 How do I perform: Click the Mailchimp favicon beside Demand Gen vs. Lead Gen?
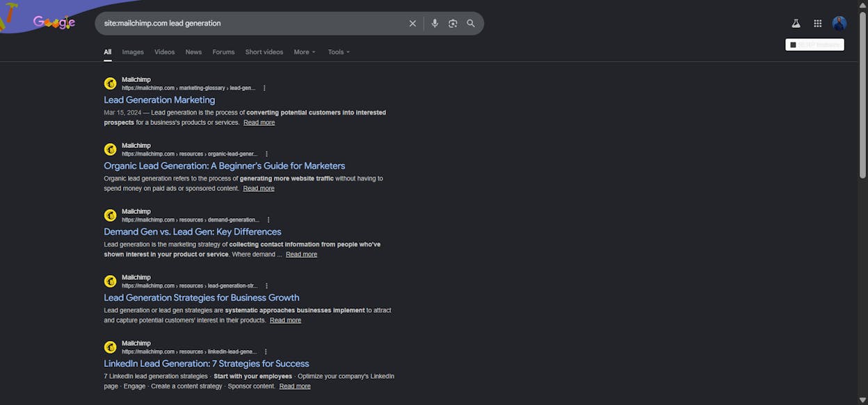[x=110, y=215]
